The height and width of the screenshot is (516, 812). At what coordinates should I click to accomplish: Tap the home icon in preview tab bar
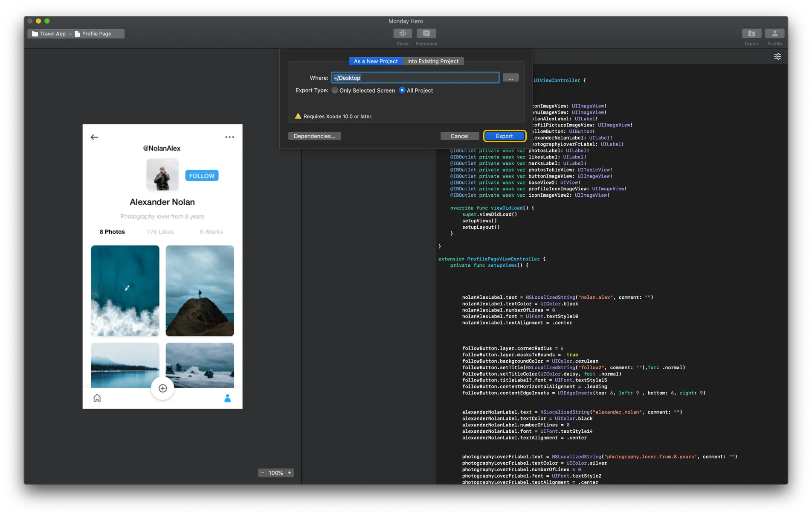[x=97, y=398]
